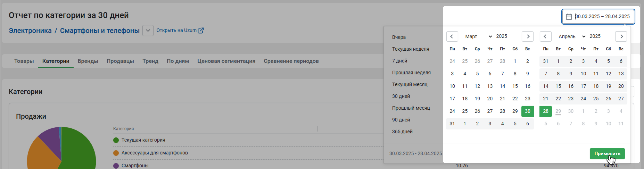Click the Применить button

(x=607, y=154)
